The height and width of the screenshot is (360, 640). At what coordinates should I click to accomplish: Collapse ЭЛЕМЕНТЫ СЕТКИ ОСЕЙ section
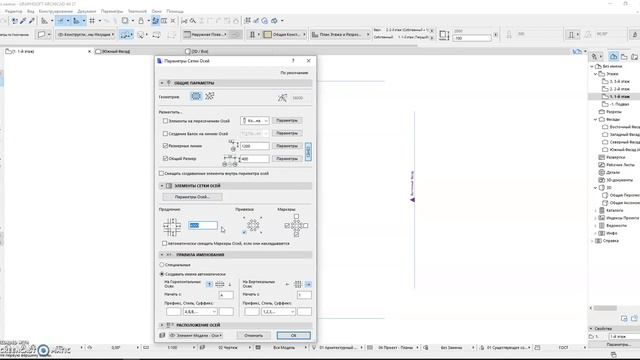pyautogui.click(x=162, y=186)
